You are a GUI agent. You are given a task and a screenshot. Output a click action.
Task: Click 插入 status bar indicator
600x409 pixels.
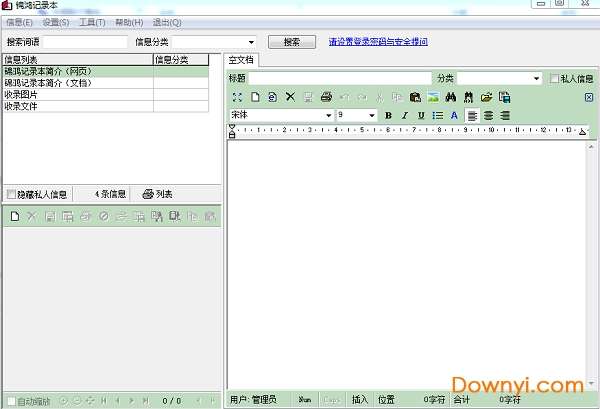(360, 400)
